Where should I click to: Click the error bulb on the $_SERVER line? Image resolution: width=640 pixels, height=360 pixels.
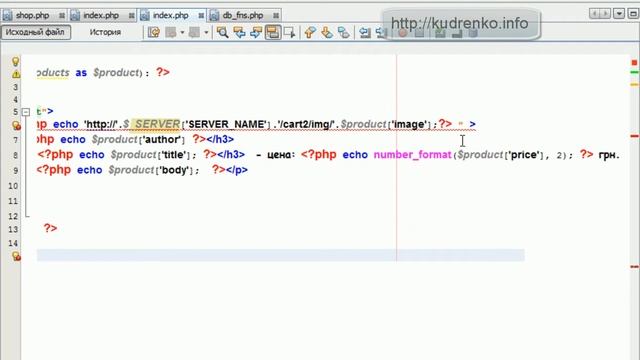tap(16, 125)
